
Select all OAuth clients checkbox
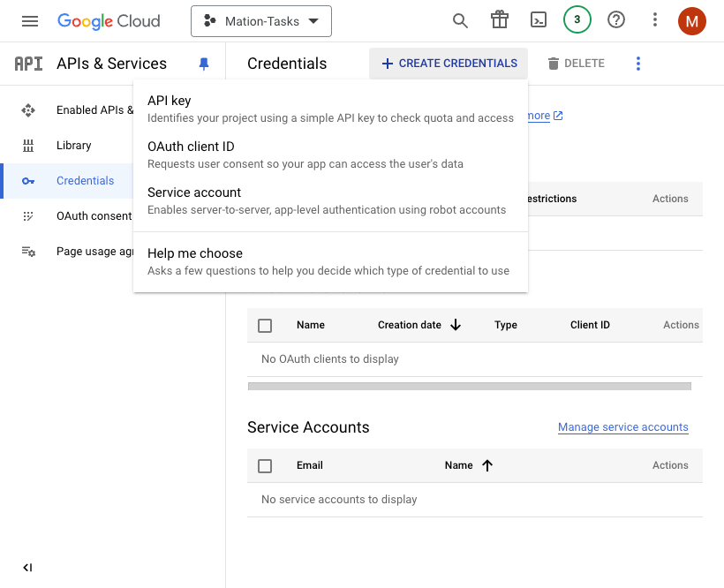click(x=265, y=326)
